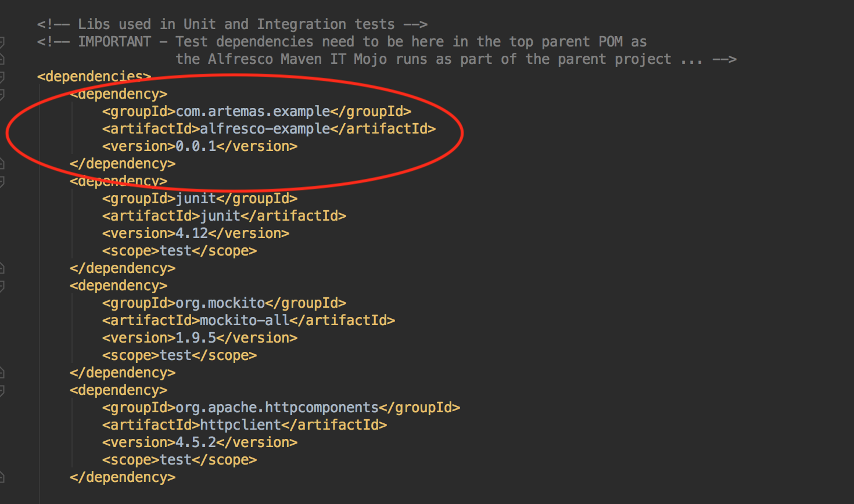Click the comment line starting with "IMPORTANT - Test dependencies"
This screenshot has height=504, width=854.
342,42
